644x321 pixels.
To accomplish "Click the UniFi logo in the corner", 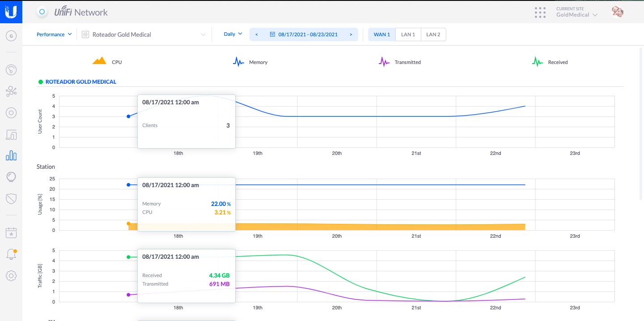I will pyautogui.click(x=11, y=12).
